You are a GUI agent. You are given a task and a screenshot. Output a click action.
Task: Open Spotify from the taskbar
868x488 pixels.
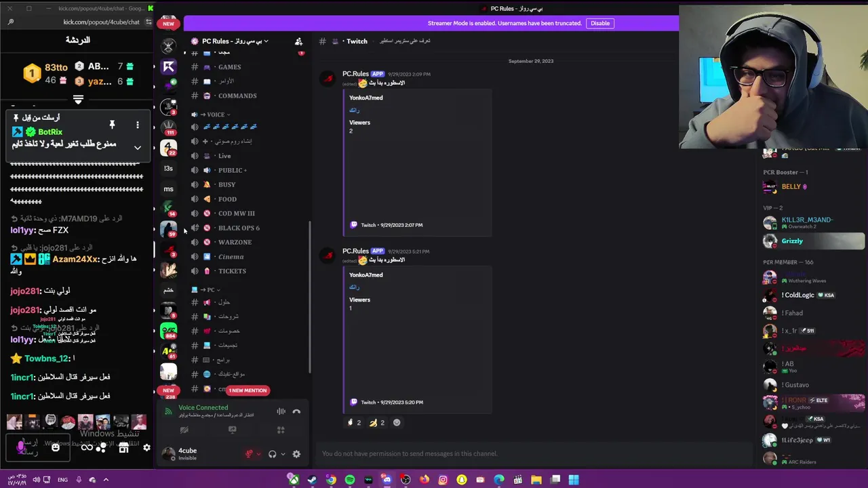click(x=349, y=480)
